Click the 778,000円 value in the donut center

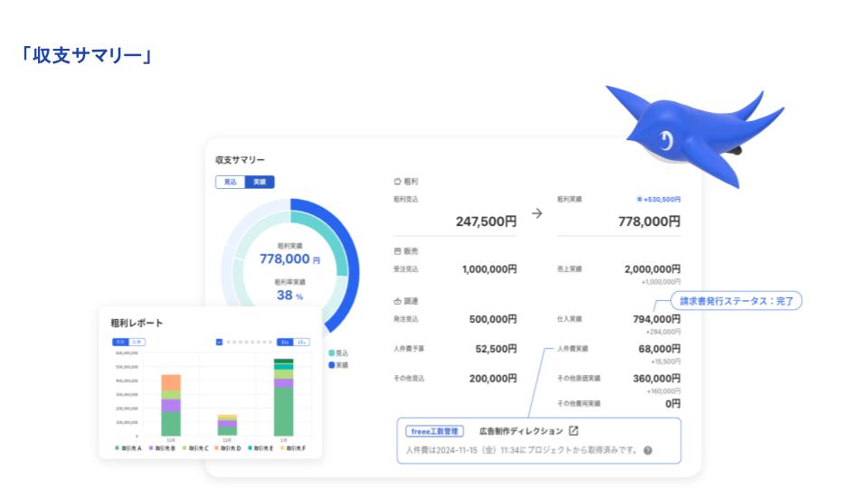coord(289,259)
